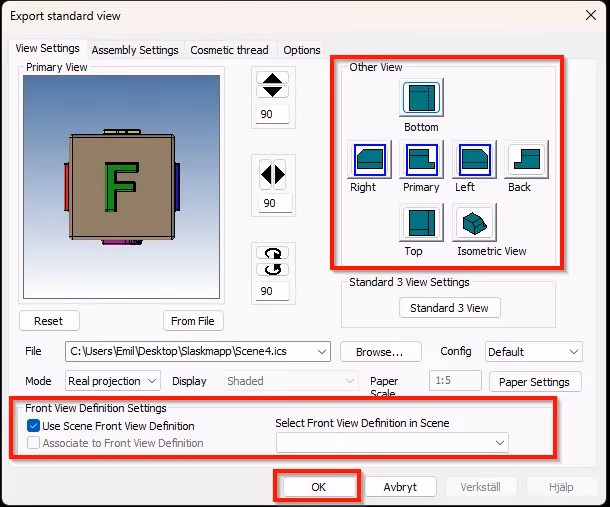Open Cosmetic thread tab
Screen dimensions: 610x507
[229, 50]
